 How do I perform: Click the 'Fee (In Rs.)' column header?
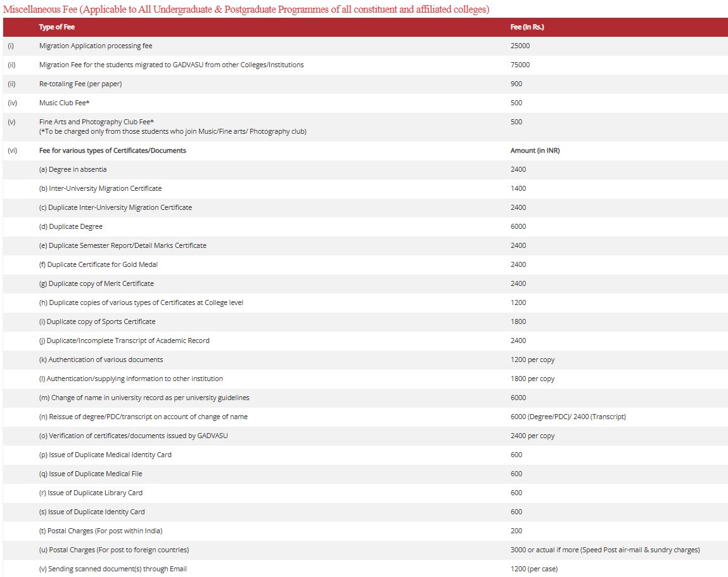coord(527,27)
